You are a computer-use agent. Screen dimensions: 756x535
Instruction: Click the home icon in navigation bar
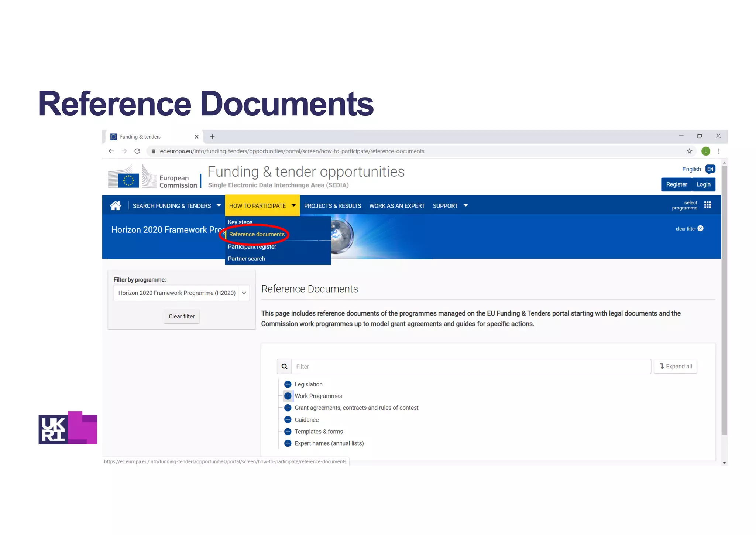coord(116,205)
